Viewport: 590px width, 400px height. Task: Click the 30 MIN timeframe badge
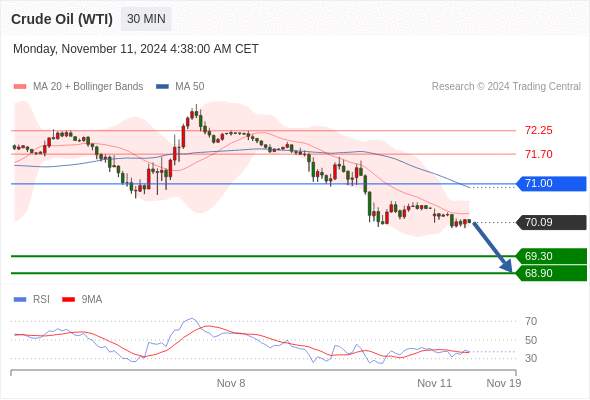[x=146, y=19]
